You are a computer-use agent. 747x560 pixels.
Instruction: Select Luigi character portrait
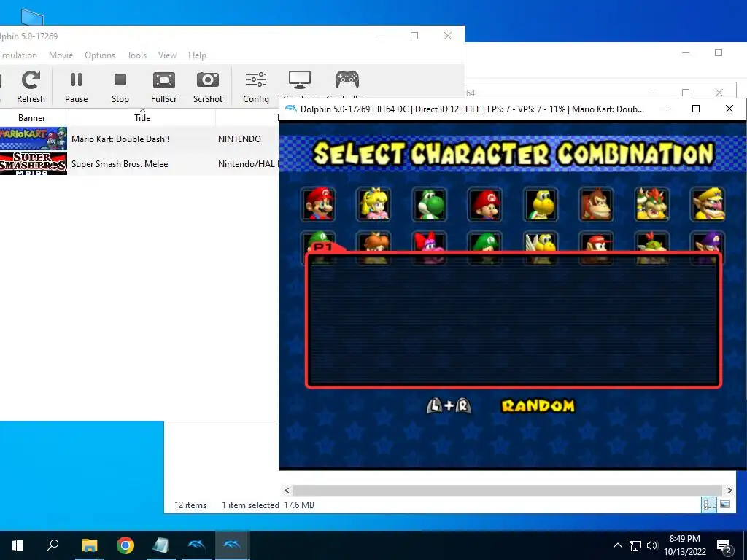point(318,241)
